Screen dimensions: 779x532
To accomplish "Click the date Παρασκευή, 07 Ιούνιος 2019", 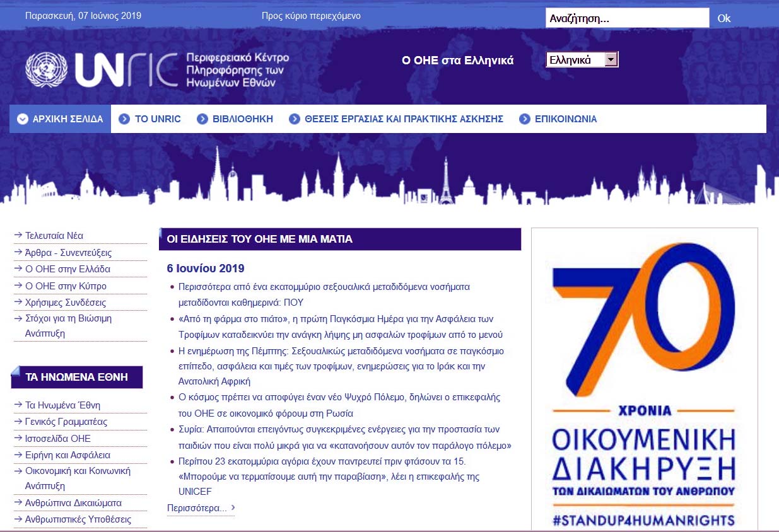I will pyautogui.click(x=83, y=16).
